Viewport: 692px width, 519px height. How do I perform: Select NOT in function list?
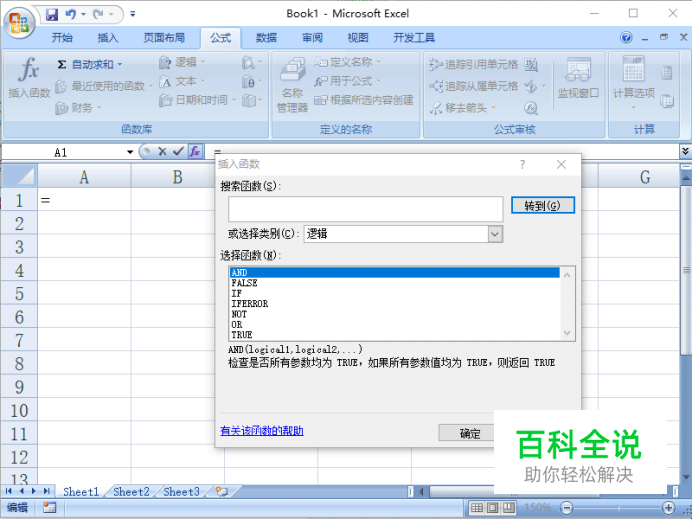[x=395, y=314]
